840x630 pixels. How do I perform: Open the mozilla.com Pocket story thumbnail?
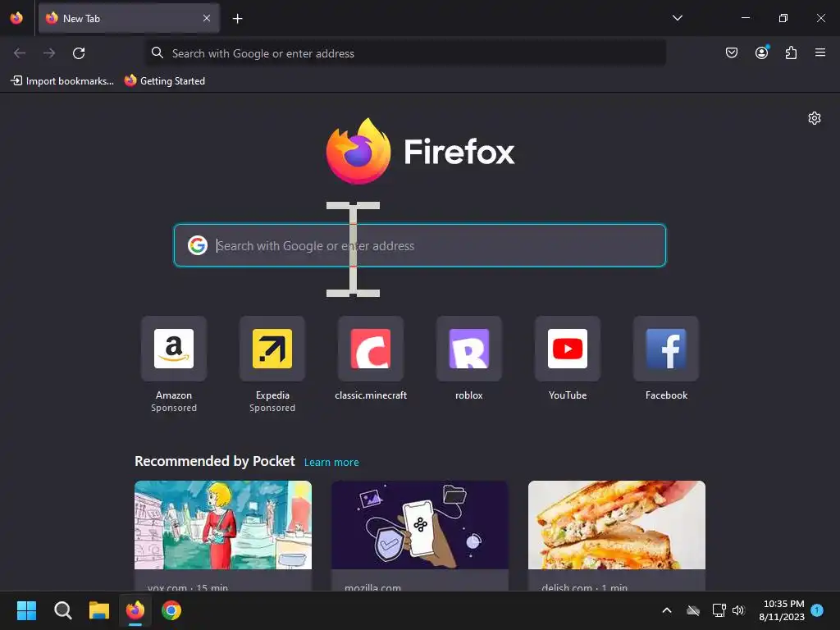click(x=420, y=525)
